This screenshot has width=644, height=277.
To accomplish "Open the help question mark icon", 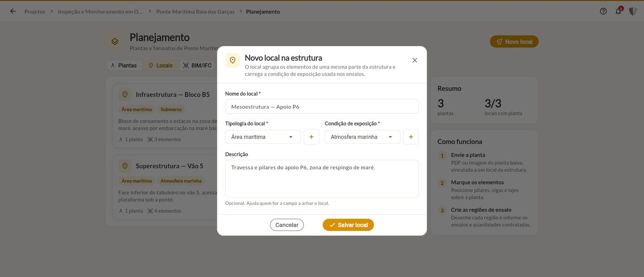I will tap(603, 11).
